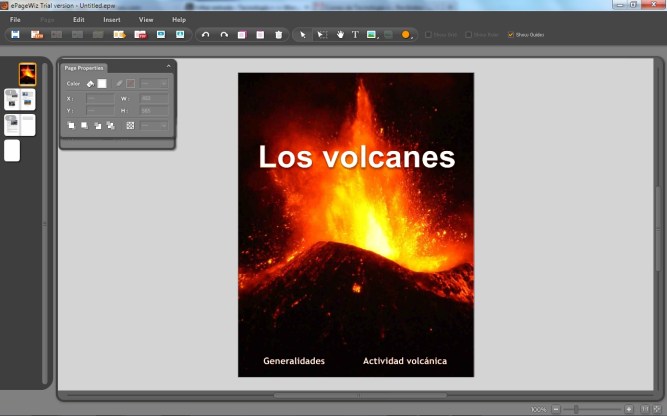The height and width of the screenshot is (416, 667).
Task: Click the zoom slider handle
Action: click(577, 409)
